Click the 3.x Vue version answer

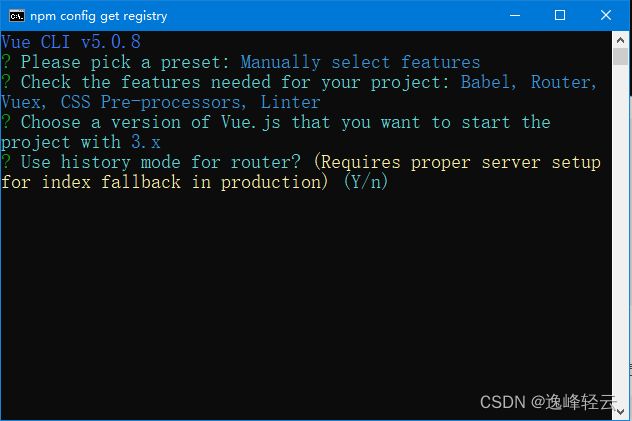click(146, 142)
